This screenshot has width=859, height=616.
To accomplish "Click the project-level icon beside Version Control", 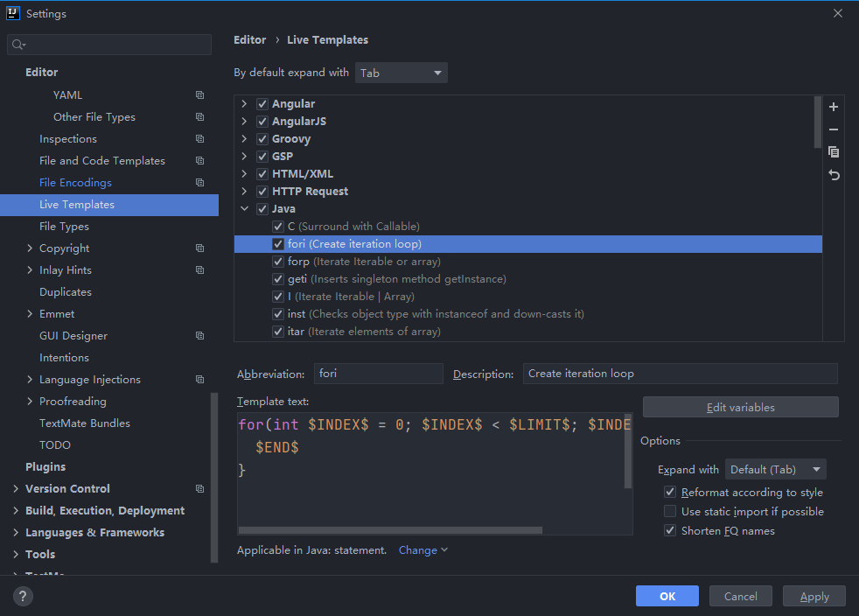I will click(x=199, y=489).
